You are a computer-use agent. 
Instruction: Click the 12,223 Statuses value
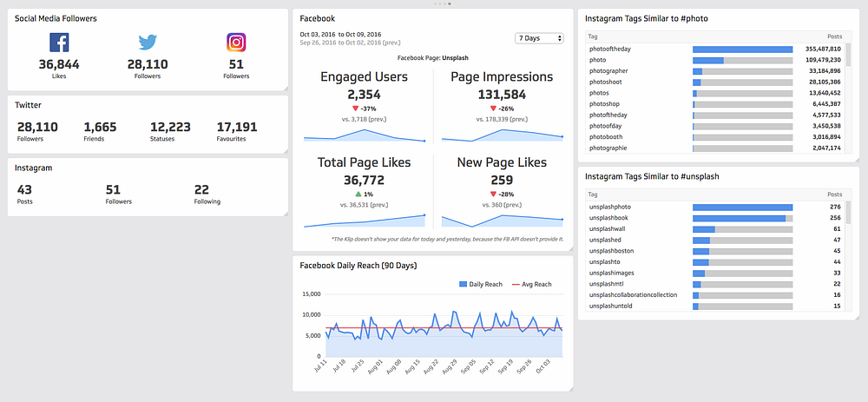point(170,128)
